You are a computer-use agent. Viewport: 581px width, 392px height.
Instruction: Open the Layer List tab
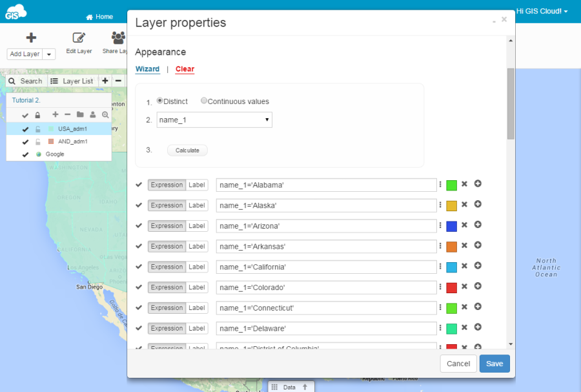click(72, 81)
